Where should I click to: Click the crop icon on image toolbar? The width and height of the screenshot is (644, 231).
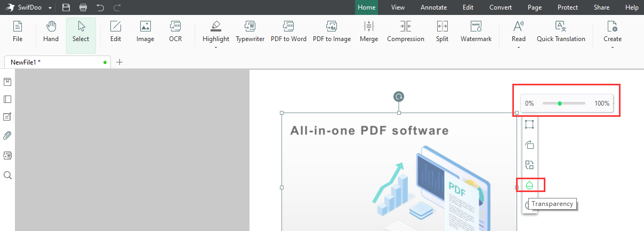coord(529,124)
